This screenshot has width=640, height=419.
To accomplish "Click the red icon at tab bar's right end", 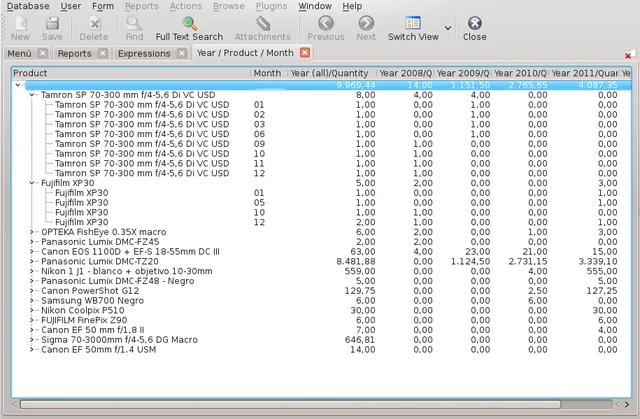I will (x=629, y=54).
